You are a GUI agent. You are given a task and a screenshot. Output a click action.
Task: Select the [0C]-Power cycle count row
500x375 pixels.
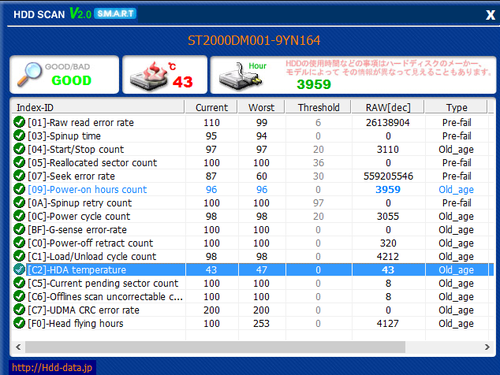click(x=252, y=216)
